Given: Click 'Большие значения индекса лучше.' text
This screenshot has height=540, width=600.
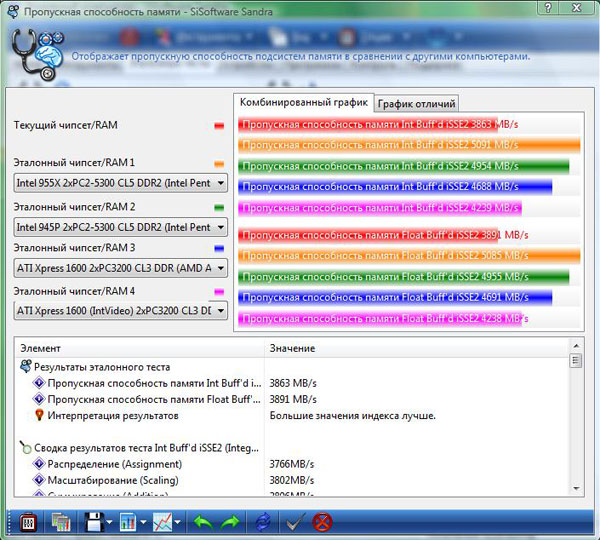Looking at the screenshot, I should 352,416.
